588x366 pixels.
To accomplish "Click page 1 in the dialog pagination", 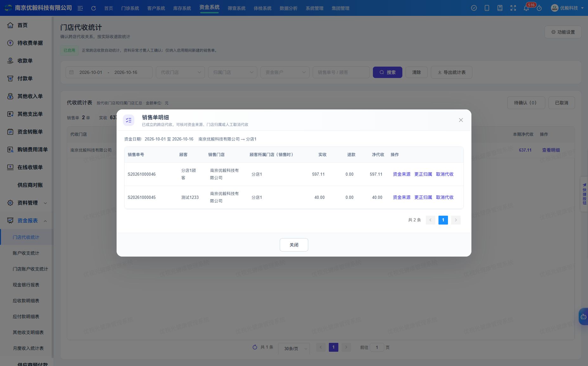I will [x=443, y=220].
